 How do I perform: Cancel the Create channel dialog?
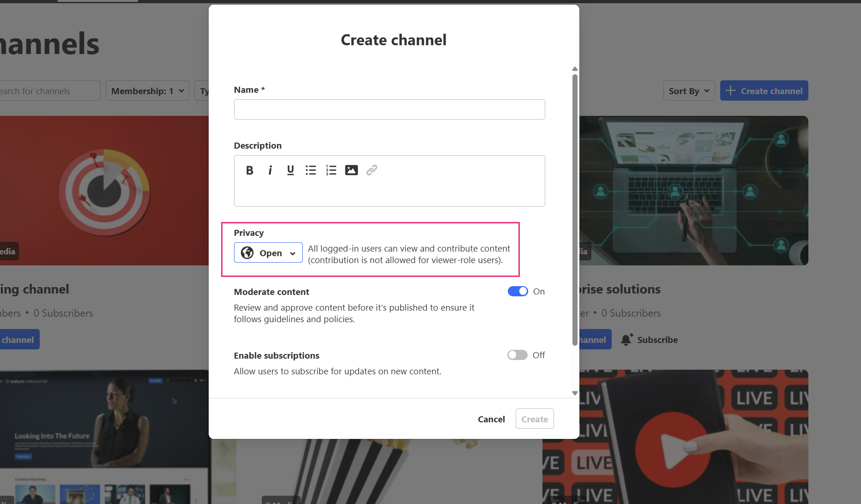click(x=491, y=419)
